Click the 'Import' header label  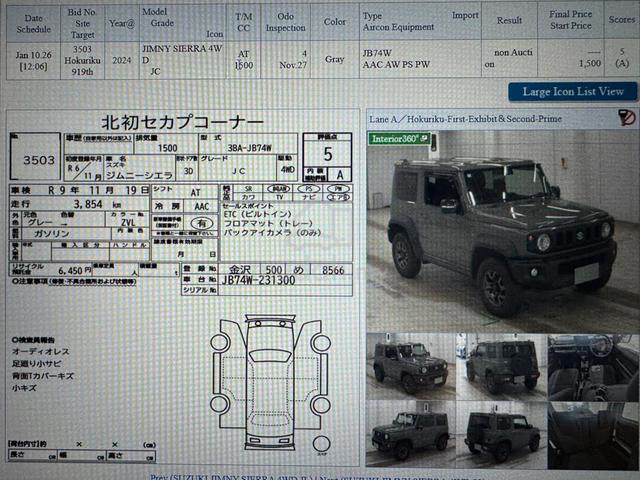465,16
